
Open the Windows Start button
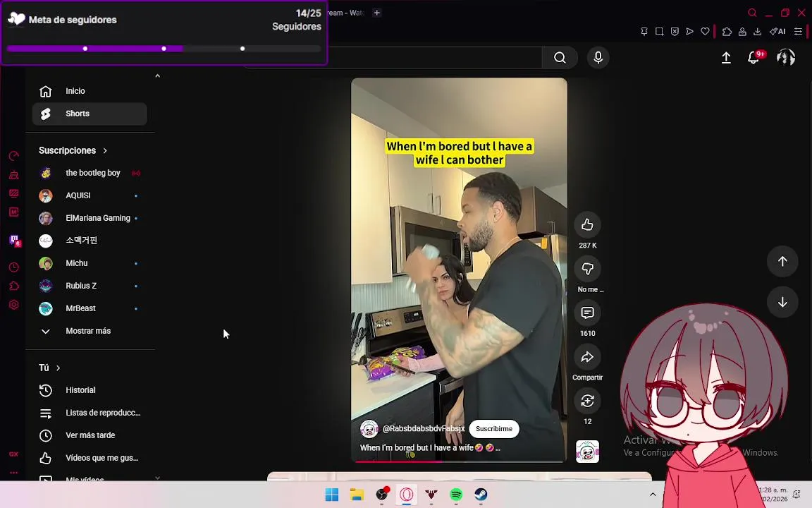coord(332,495)
